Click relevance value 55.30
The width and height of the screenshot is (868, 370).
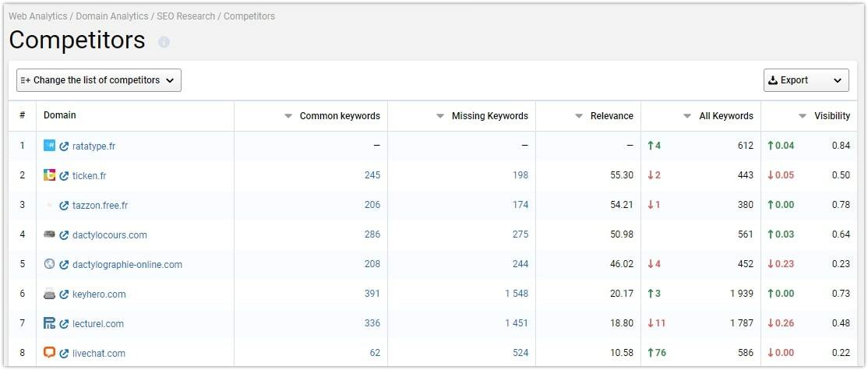point(622,175)
